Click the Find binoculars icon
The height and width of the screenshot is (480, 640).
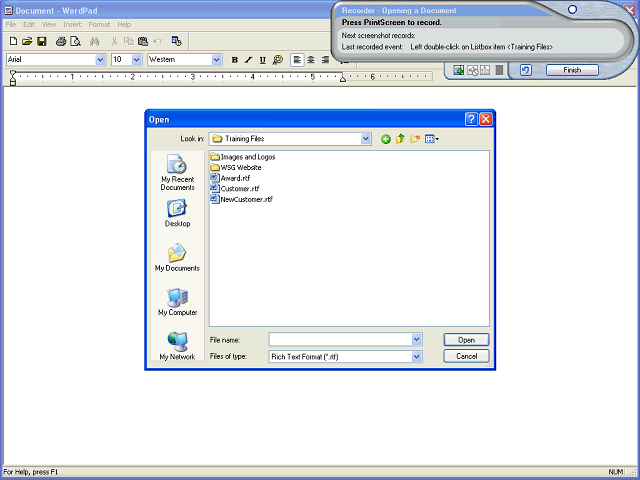pos(95,41)
